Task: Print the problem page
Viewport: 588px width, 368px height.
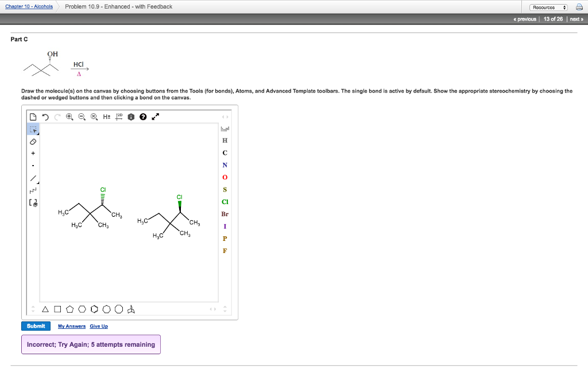Action: [x=579, y=6]
